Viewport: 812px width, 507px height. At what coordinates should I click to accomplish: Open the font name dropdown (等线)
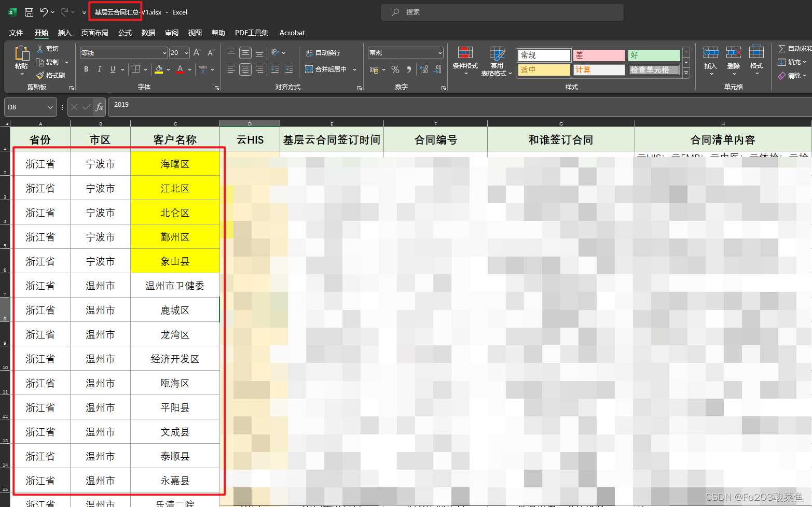(x=164, y=53)
